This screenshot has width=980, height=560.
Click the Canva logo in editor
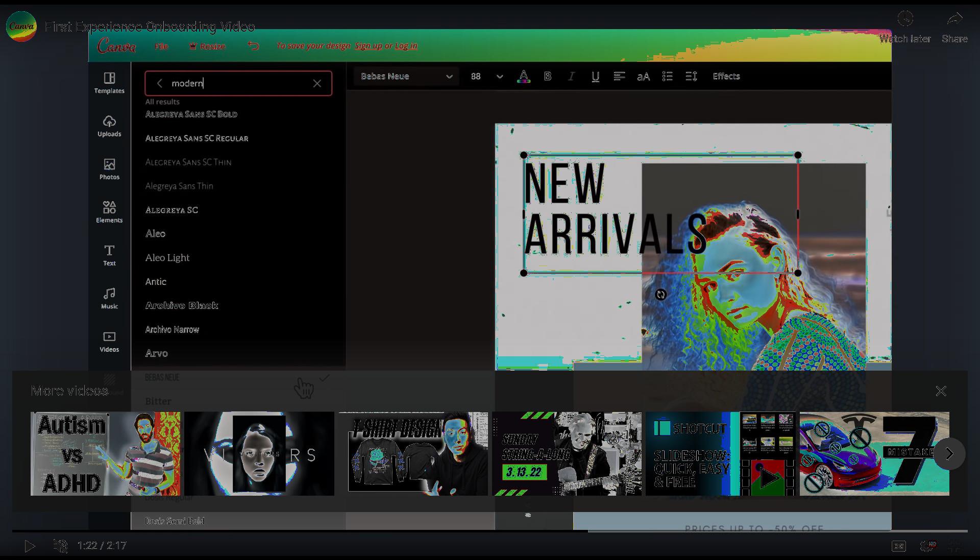116,46
